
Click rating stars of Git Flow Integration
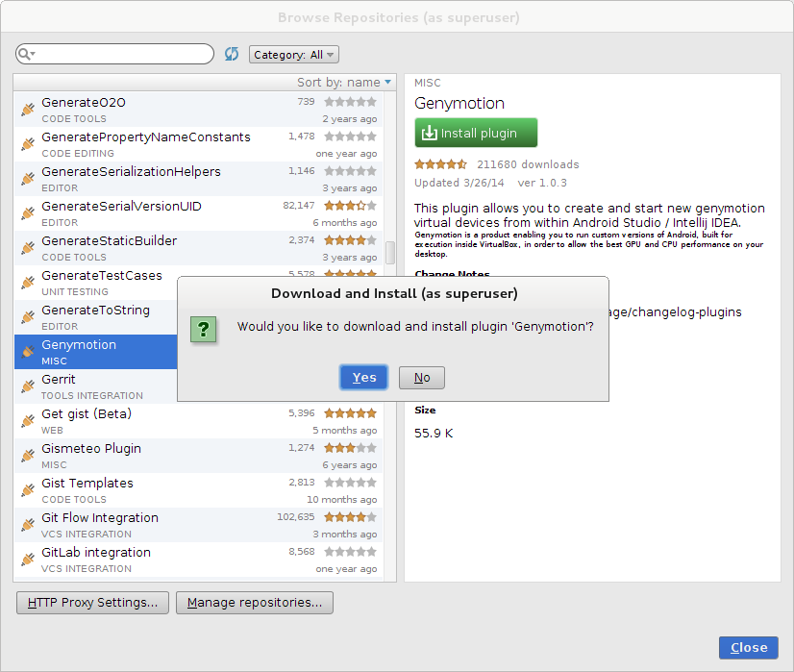(x=351, y=517)
